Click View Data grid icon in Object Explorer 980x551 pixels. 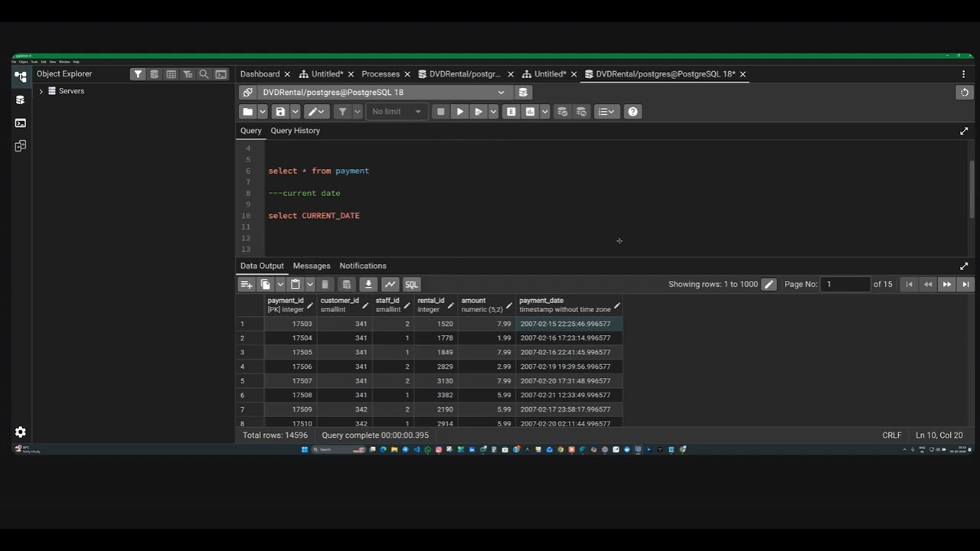(x=171, y=74)
